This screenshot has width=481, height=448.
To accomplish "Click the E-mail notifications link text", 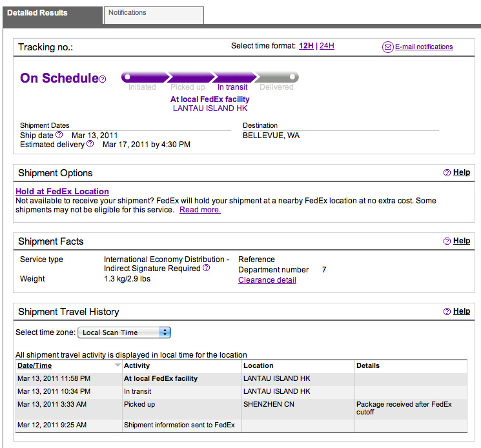I will click(424, 46).
